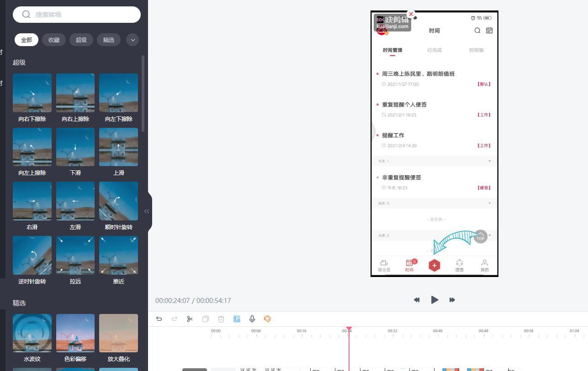Image resolution: width=588 pixels, height=371 pixels.
Task: Collapse the transitions side panel
Action: click(147, 211)
